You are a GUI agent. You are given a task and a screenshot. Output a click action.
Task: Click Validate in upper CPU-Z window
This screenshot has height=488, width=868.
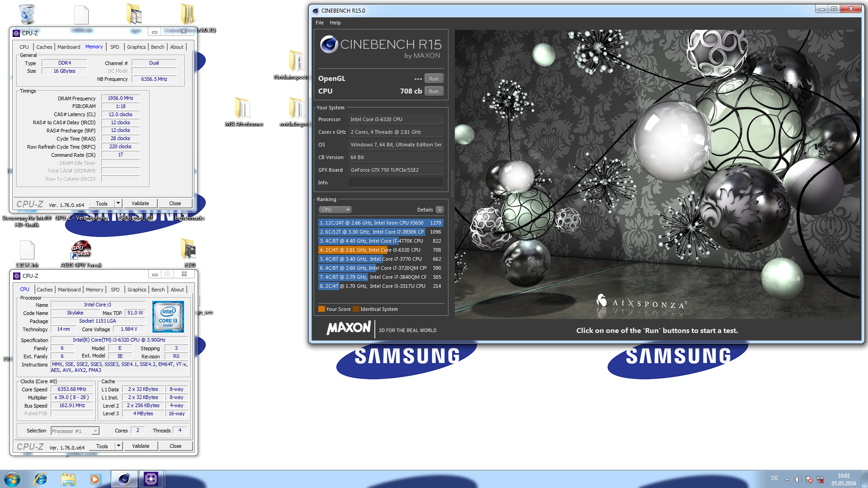point(140,203)
